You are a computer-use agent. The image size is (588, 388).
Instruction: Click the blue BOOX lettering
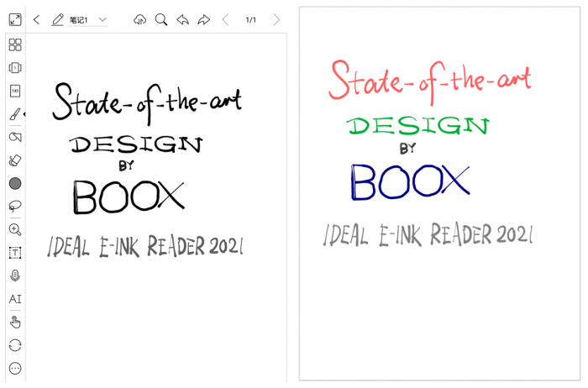click(410, 181)
